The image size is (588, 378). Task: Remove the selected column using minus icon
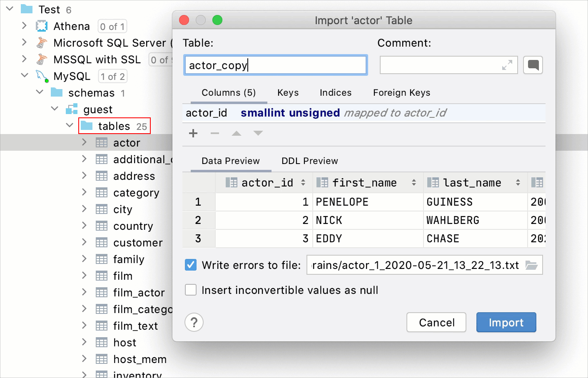pyautogui.click(x=215, y=133)
